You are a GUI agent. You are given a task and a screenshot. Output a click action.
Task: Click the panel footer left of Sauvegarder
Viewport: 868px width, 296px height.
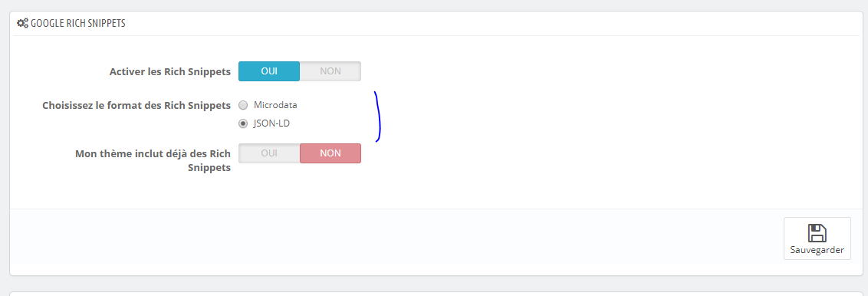click(396, 237)
